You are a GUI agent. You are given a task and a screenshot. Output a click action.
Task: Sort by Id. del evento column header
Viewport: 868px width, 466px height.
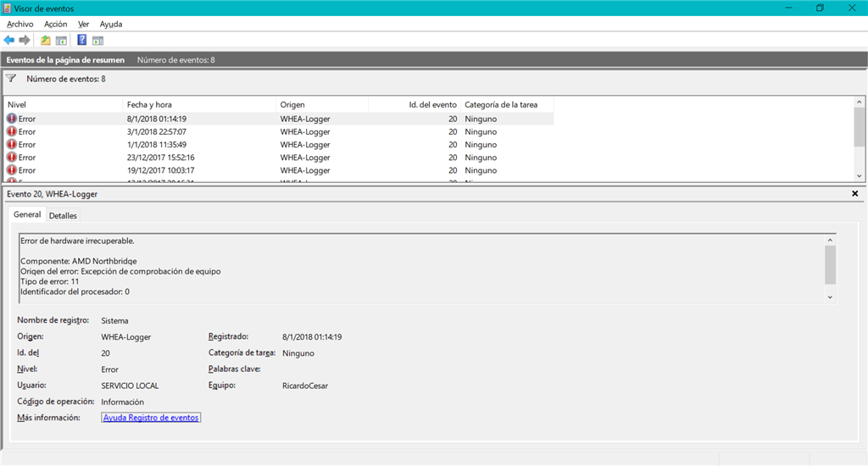[x=415, y=104]
